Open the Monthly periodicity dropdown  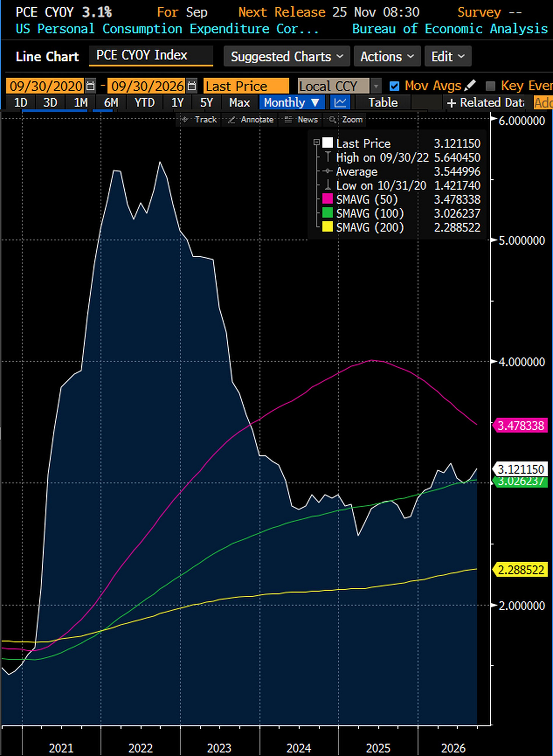291,103
